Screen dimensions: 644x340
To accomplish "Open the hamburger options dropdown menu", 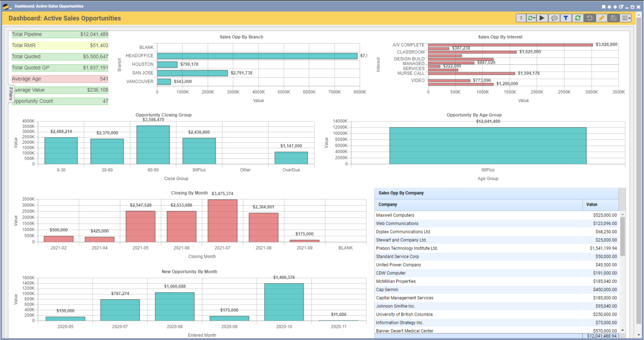I will tap(626, 18).
